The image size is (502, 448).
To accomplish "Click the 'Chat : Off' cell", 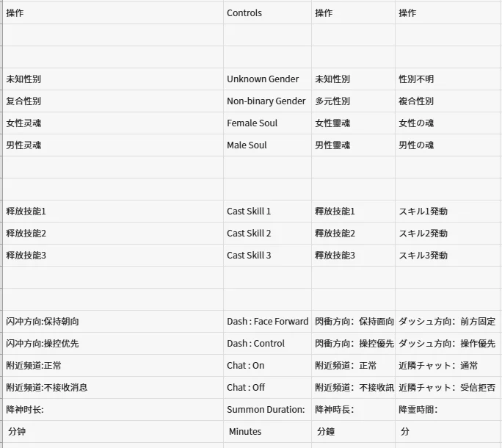I will [x=267, y=388].
